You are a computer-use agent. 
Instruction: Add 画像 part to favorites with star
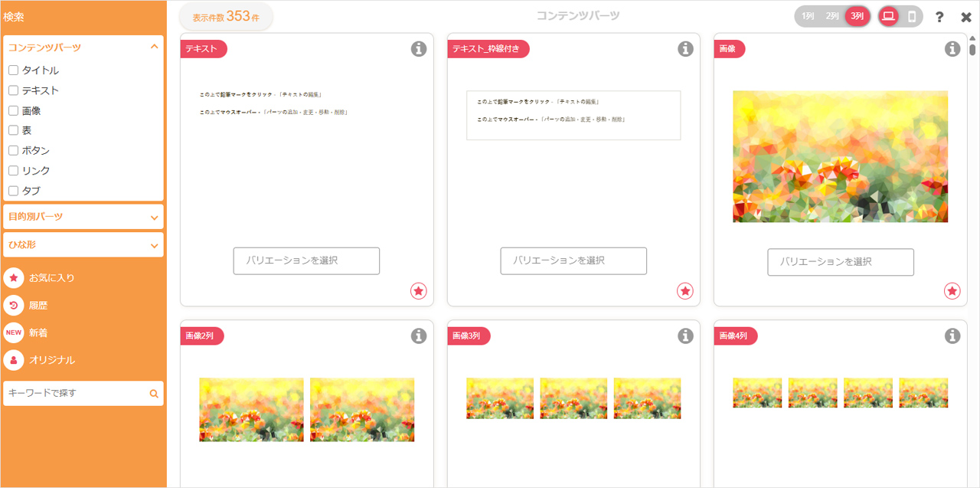coord(952,291)
